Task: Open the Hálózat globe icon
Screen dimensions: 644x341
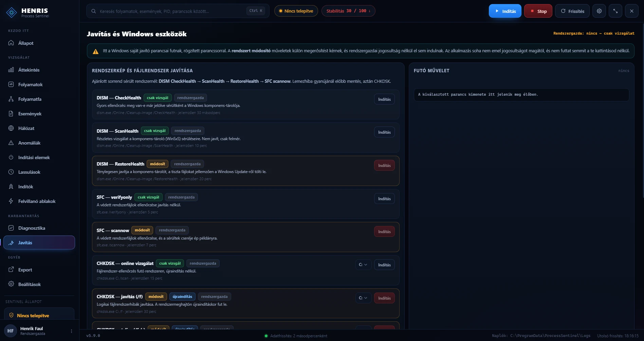Action: [11, 128]
